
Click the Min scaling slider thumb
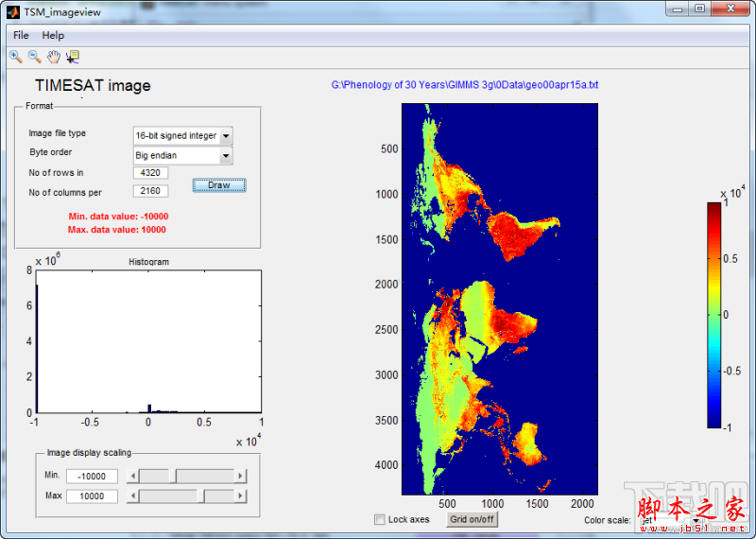point(171,476)
